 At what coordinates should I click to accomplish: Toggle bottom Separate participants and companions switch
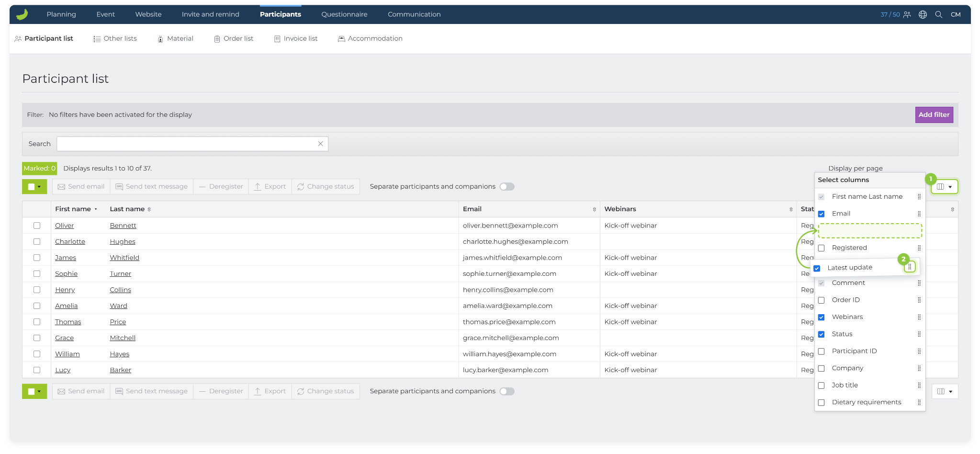point(507,391)
